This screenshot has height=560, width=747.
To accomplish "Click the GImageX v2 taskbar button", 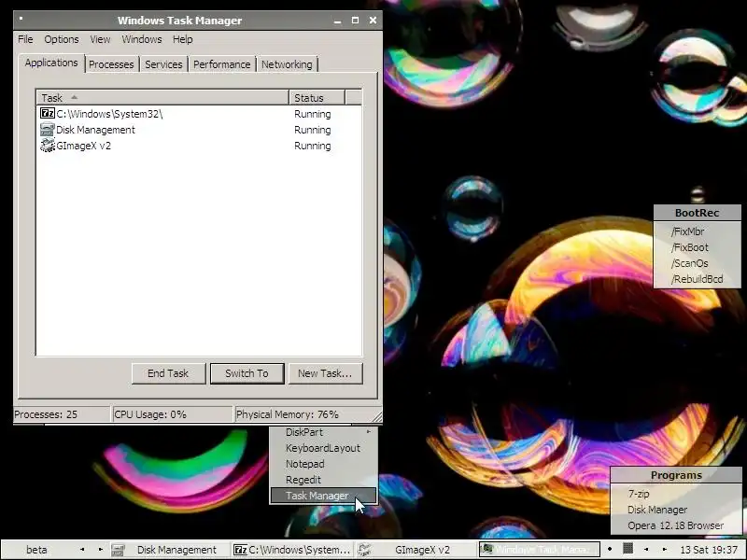I will (x=416, y=550).
